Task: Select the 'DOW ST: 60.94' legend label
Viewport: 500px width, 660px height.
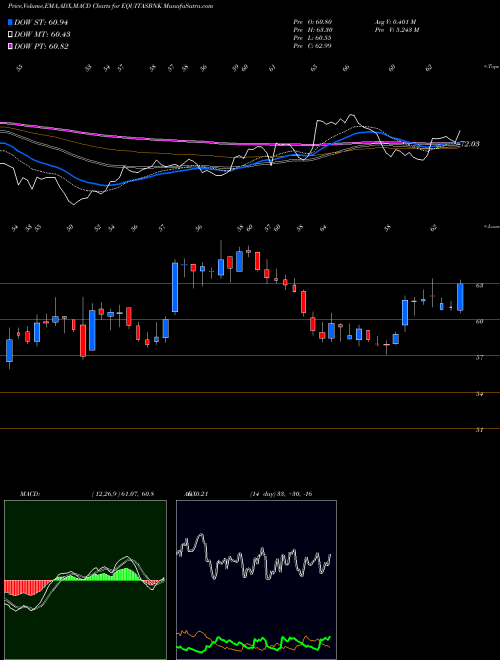Action: pyautogui.click(x=41, y=22)
